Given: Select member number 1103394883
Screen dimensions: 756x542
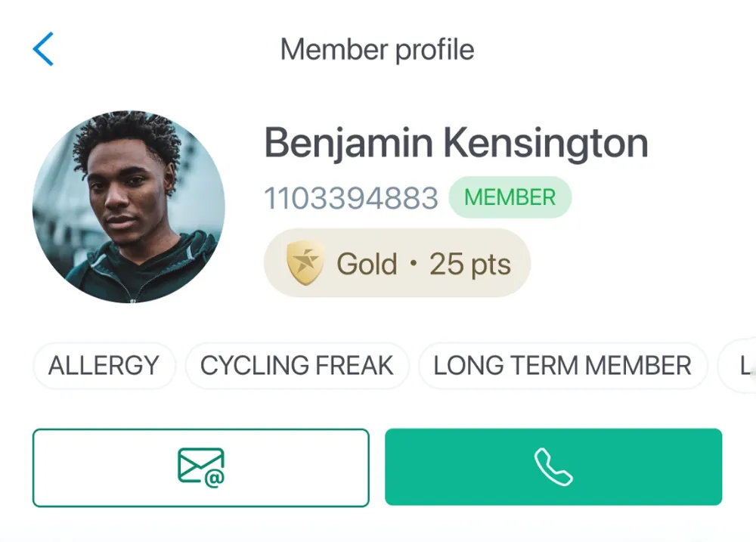Looking at the screenshot, I should (351, 198).
